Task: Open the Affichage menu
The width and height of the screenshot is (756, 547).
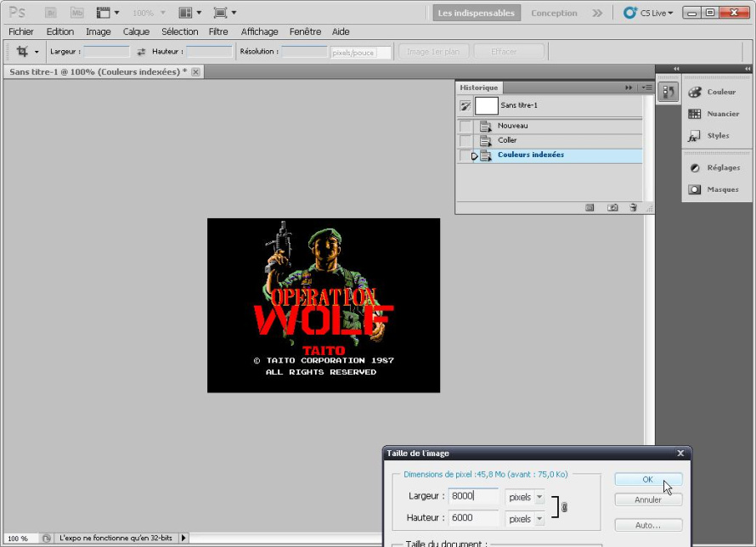Action: [259, 31]
